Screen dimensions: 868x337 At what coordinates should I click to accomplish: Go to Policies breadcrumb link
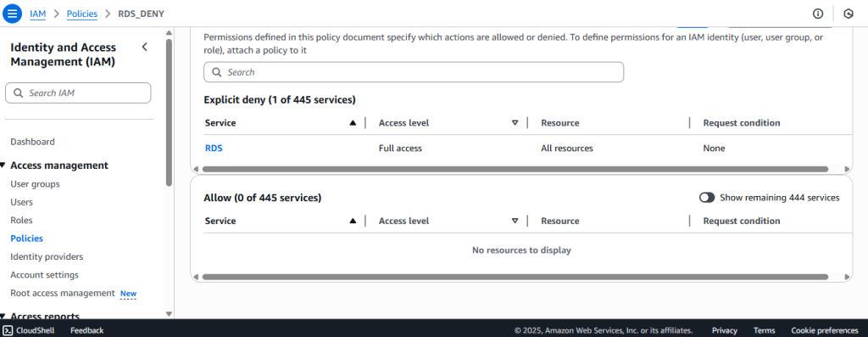[x=82, y=14]
